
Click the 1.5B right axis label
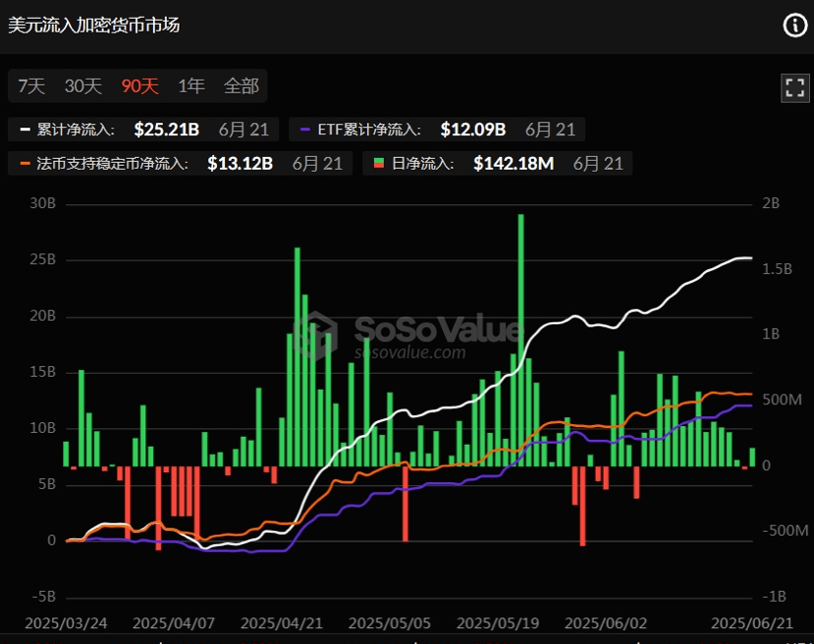click(777, 269)
